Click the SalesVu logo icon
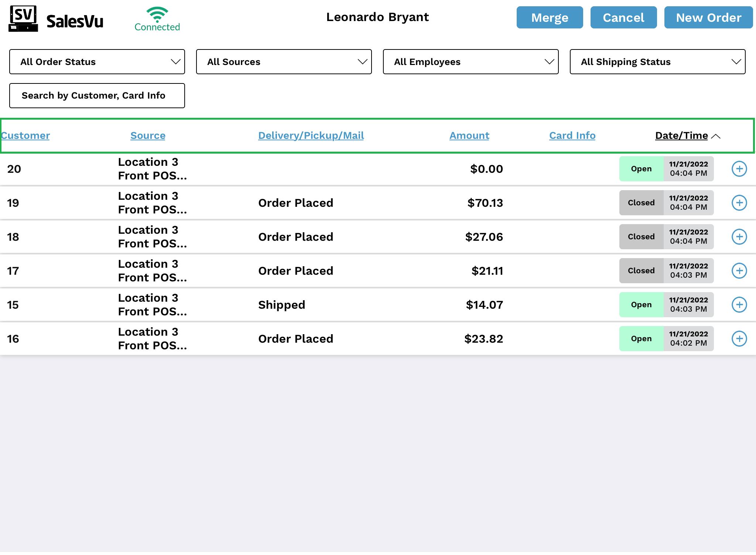756x555 pixels. coord(23,18)
